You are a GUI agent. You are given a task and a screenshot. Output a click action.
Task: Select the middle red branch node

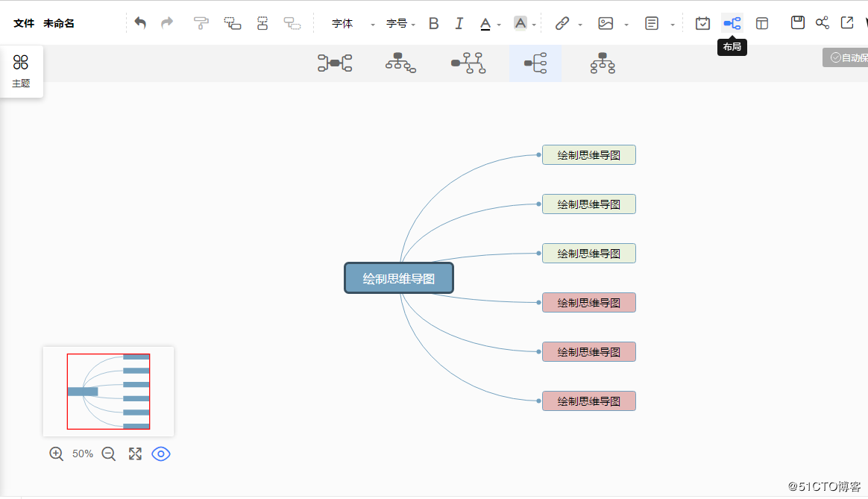pyautogui.click(x=588, y=352)
